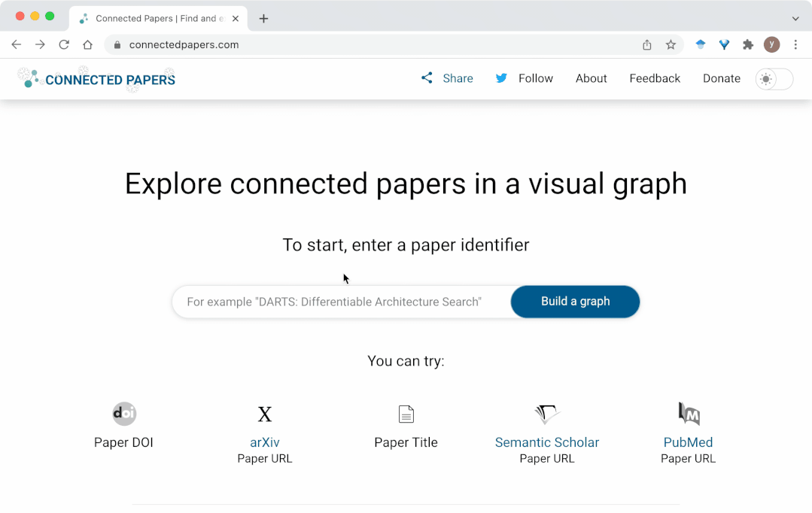The height and width of the screenshot is (513, 812).
Task: Click the Semantic Scholar icon
Action: [x=547, y=414]
